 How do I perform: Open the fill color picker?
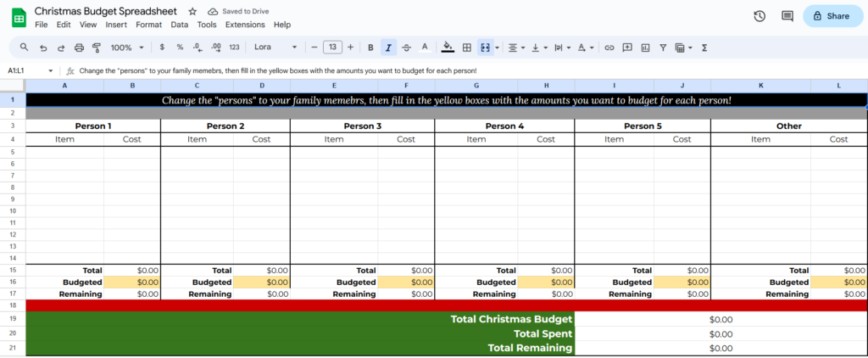448,48
